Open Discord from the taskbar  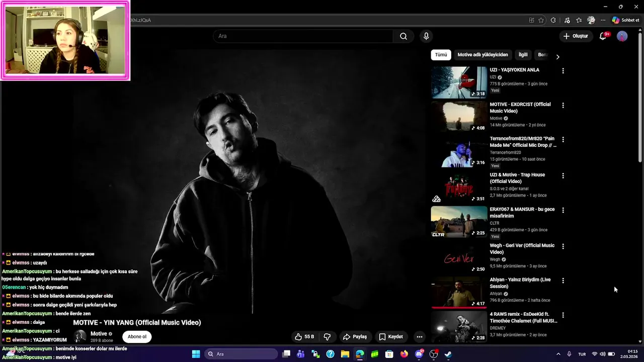(419, 354)
